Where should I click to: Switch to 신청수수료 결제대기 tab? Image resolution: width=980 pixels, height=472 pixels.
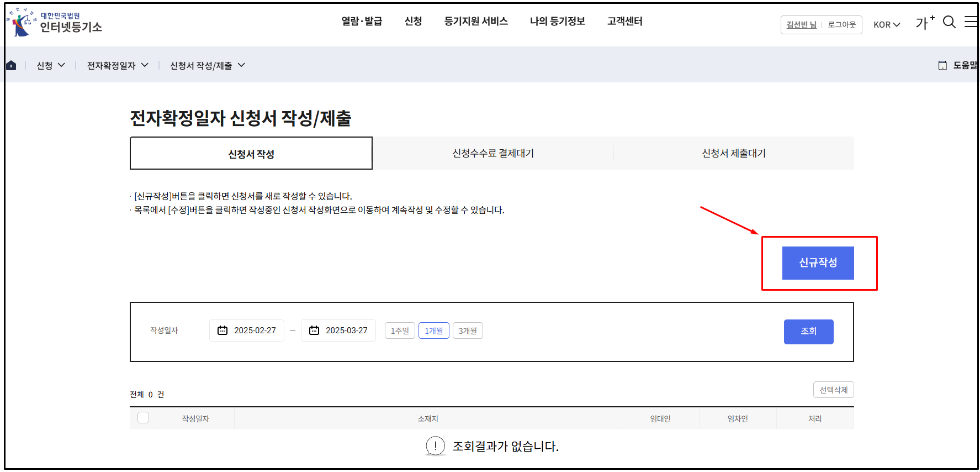click(x=493, y=153)
